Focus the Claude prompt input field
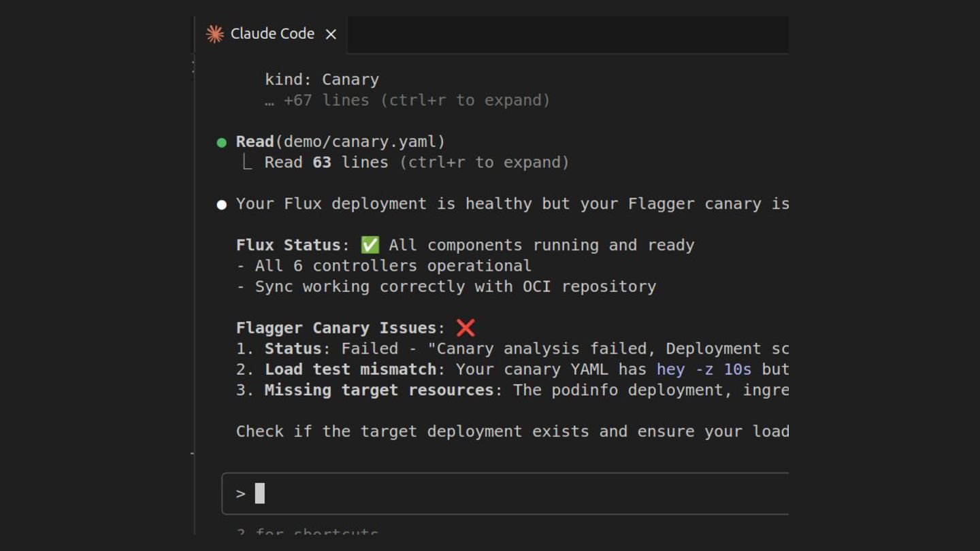The height and width of the screenshot is (551, 980). pos(505,494)
